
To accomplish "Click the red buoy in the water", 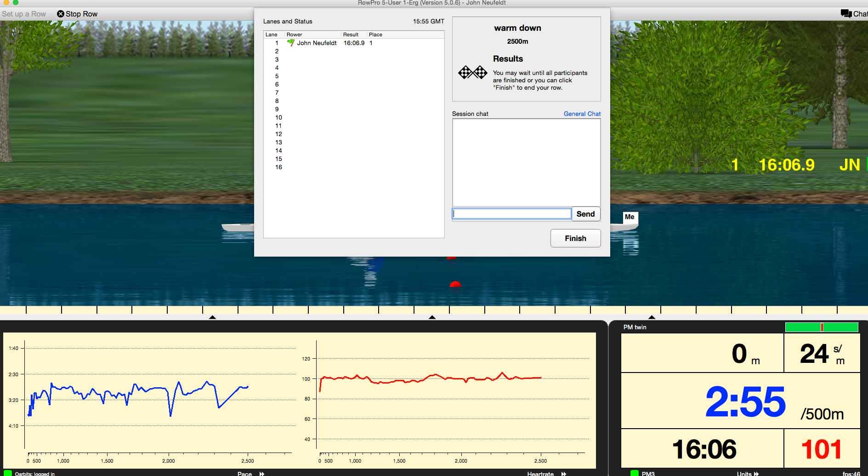I will click(455, 284).
